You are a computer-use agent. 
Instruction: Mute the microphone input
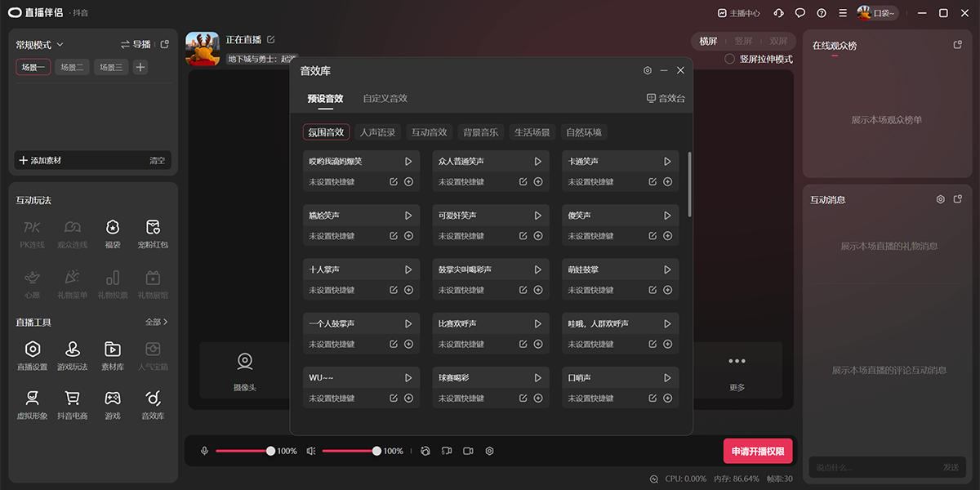[203, 450]
